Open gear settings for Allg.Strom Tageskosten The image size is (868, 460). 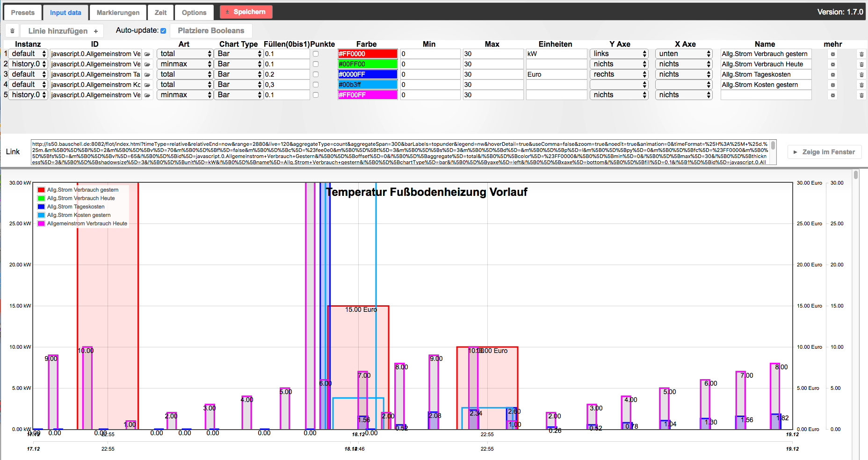click(832, 75)
